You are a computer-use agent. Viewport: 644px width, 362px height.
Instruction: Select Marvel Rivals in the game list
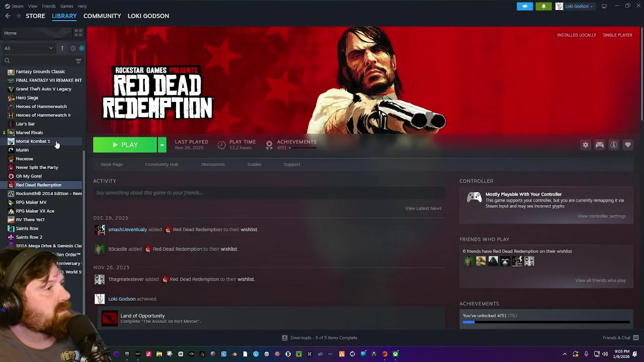click(x=29, y=133)
